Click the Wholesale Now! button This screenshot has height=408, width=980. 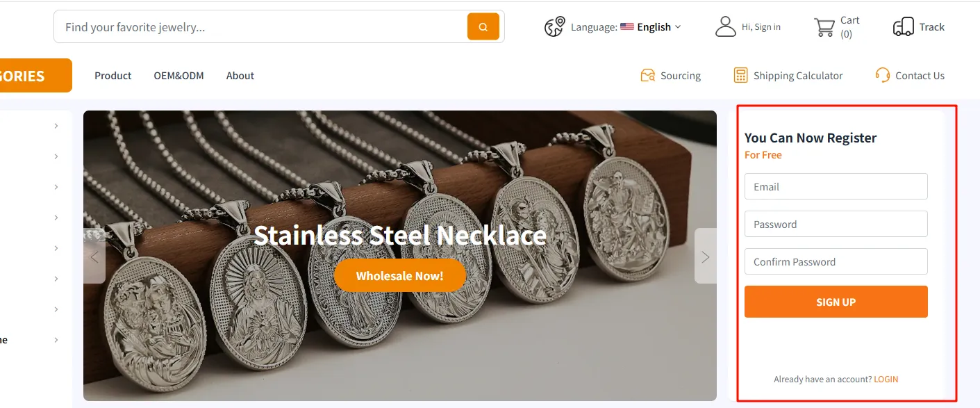point(400,275)
